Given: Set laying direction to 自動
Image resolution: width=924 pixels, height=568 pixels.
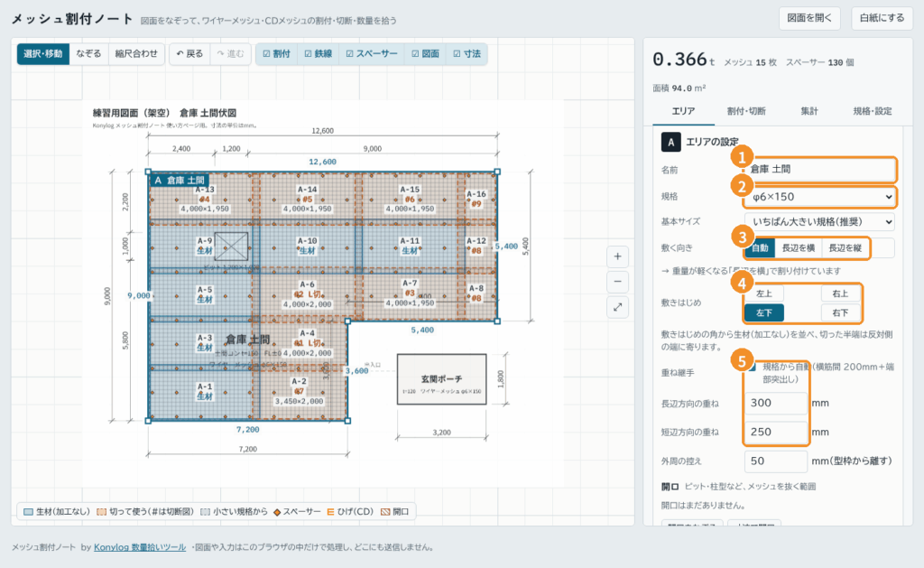Looking at the screenshot, I should [x=760, y=248].
